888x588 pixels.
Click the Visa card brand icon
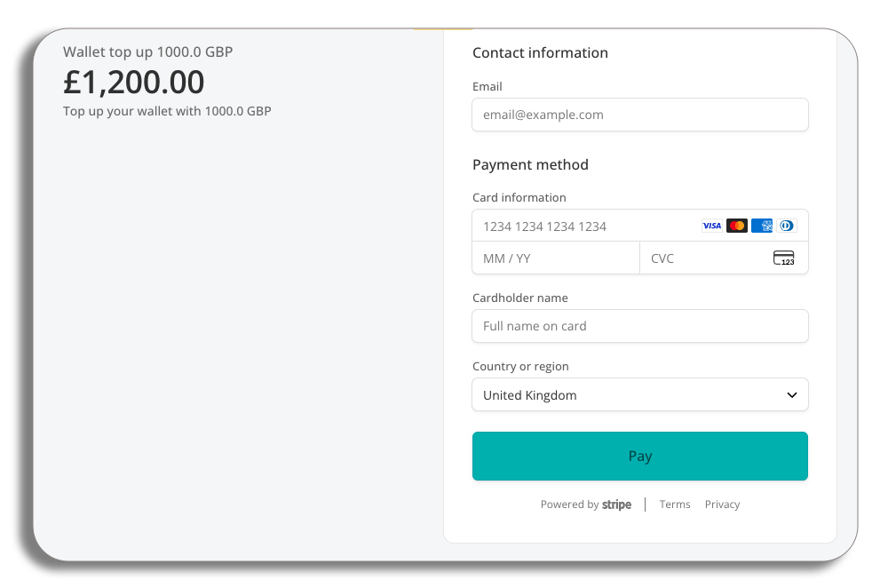point(712,226)
